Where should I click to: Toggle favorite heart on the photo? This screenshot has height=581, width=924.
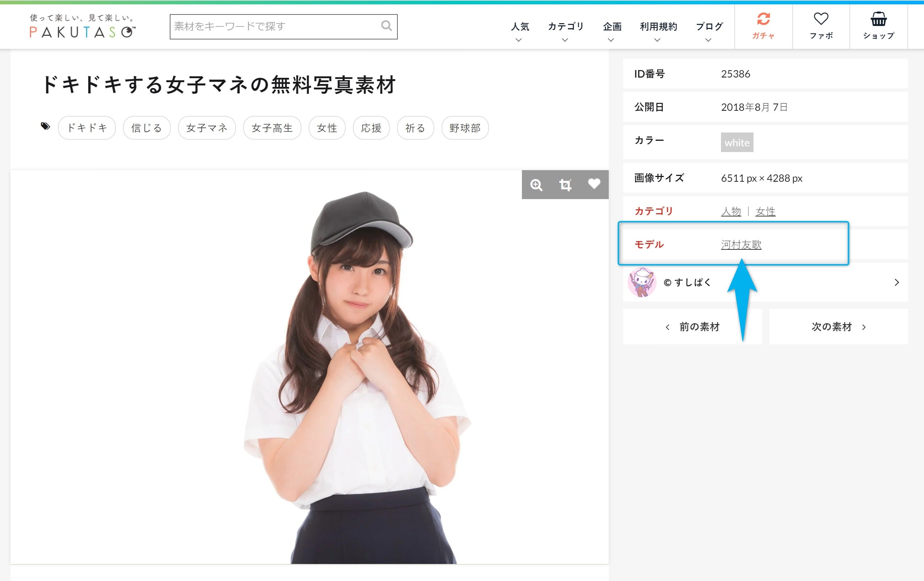point(594,184)
